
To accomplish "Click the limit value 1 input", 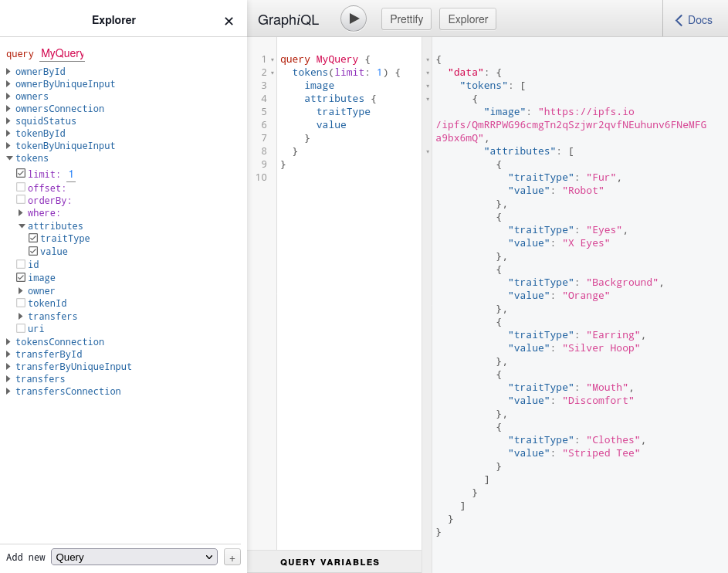I will pyautogui.click(x=71, y=174).
